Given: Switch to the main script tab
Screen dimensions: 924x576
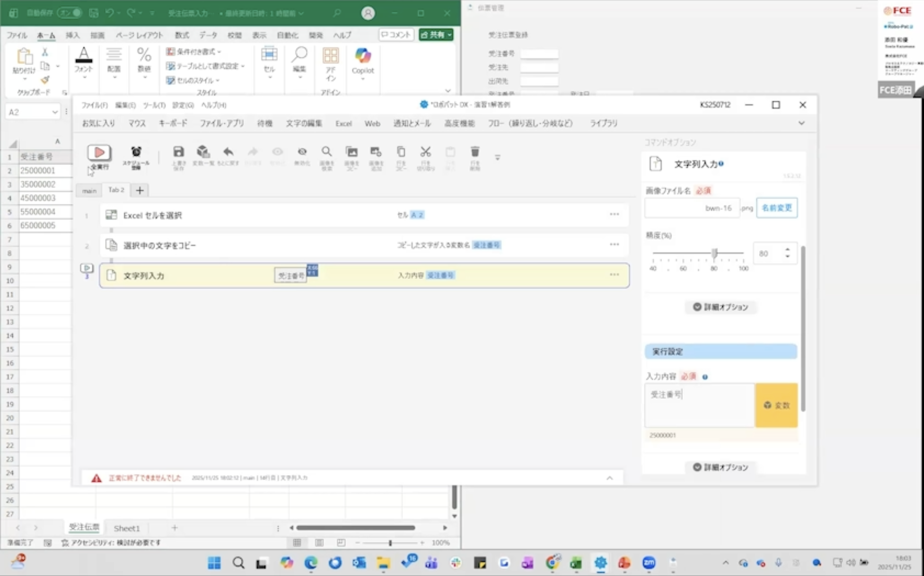Looking at the screenshot, I should click(x=89, y=191).
